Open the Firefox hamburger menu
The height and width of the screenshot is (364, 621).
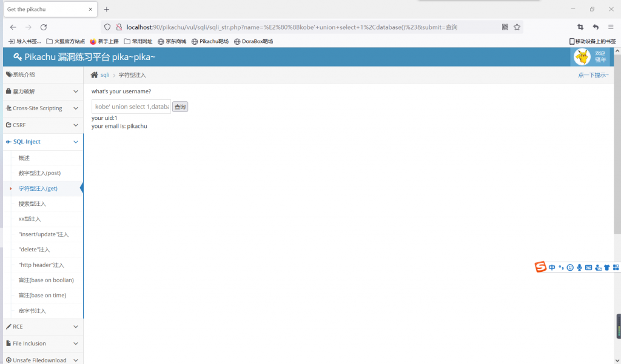click(x=611, y=27)
